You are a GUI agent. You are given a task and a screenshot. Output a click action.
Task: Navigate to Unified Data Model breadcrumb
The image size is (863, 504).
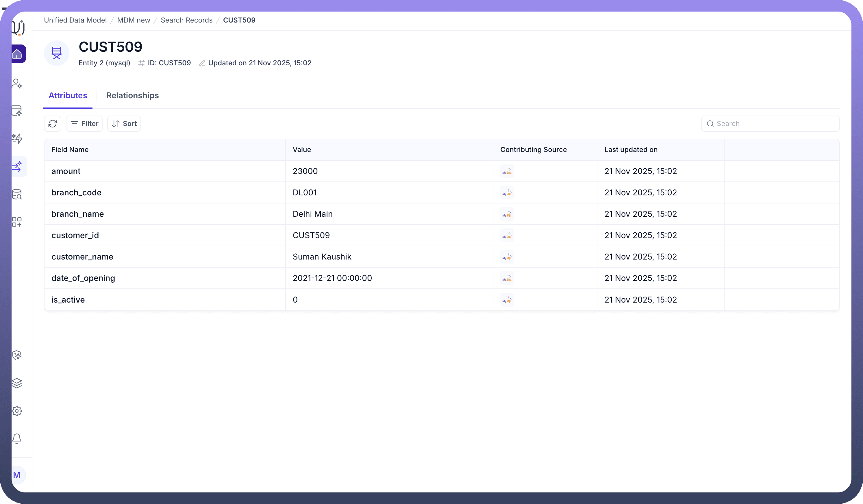[x=75, y=20]
